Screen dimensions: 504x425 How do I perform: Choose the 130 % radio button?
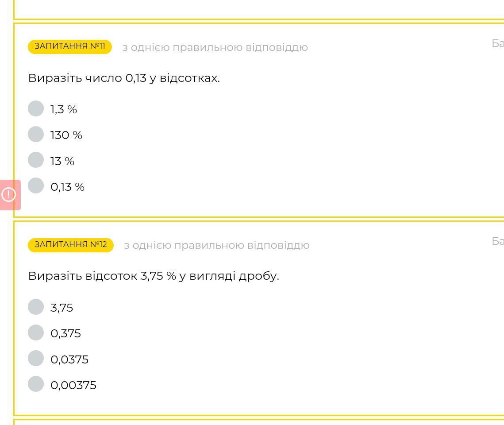pos(36,134)
